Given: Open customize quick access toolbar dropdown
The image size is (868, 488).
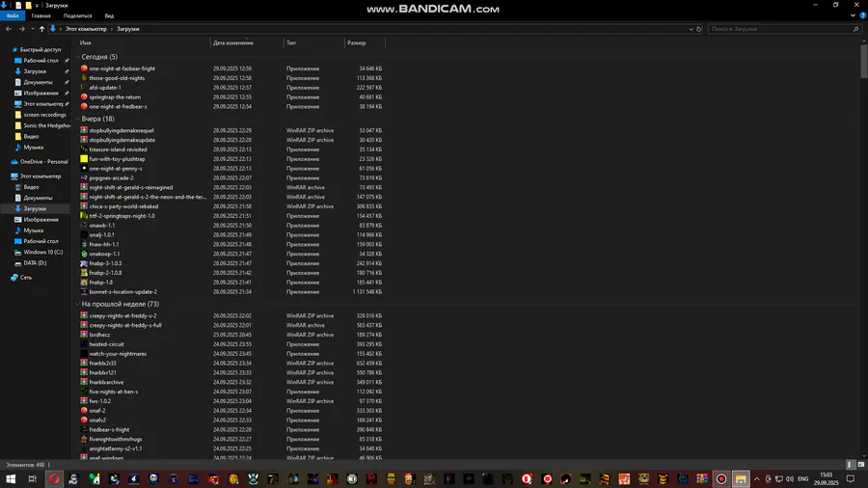Looking at the screenshot, I should click(x=37, y=5).
